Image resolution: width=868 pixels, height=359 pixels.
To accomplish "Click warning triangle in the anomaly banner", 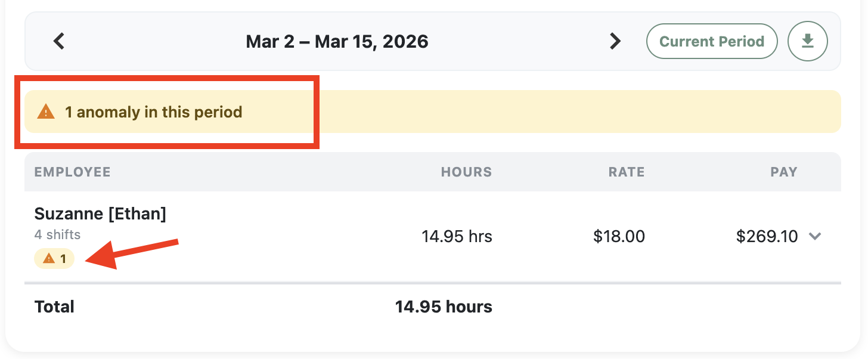I will click(x=46, y=112).
